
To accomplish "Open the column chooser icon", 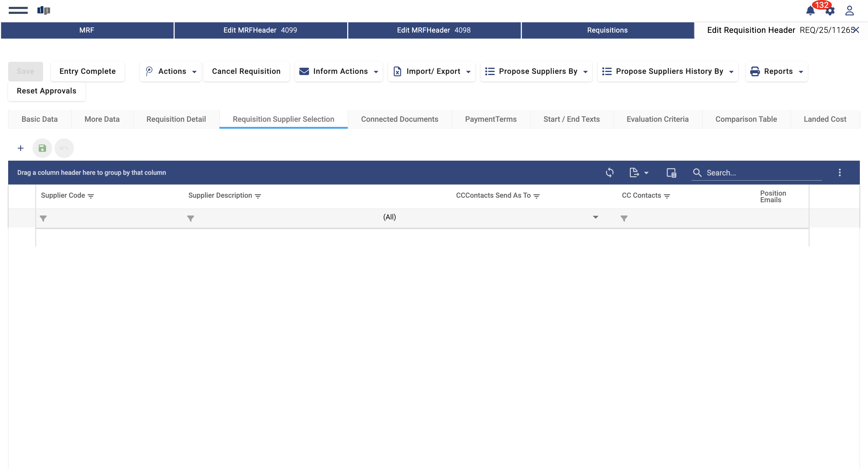I will coord(671,172).
